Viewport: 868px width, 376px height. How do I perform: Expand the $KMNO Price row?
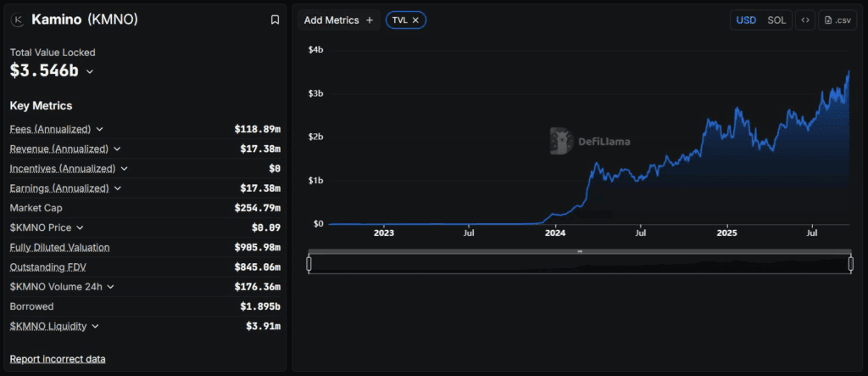pos(79,227)
